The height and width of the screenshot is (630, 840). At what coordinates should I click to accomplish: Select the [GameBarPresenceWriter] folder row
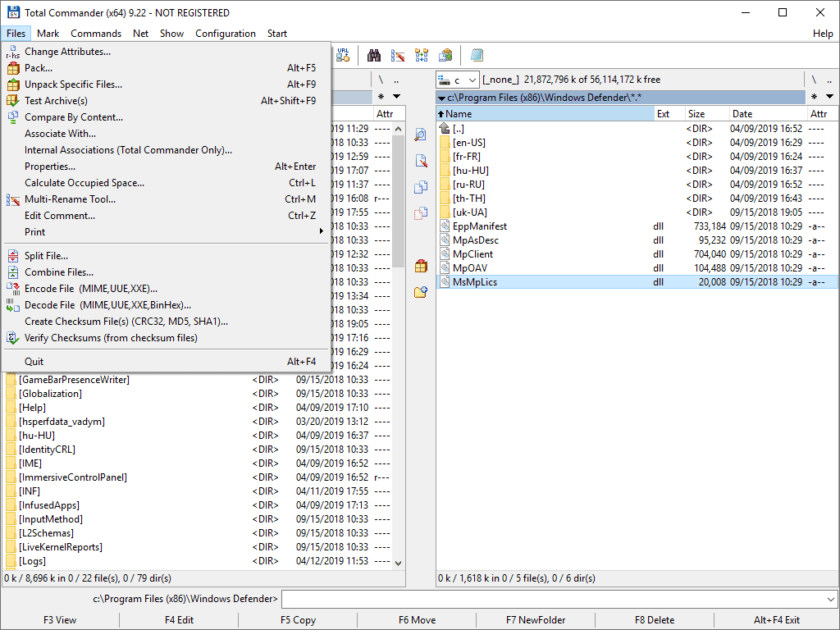click(x=197, y=380)
